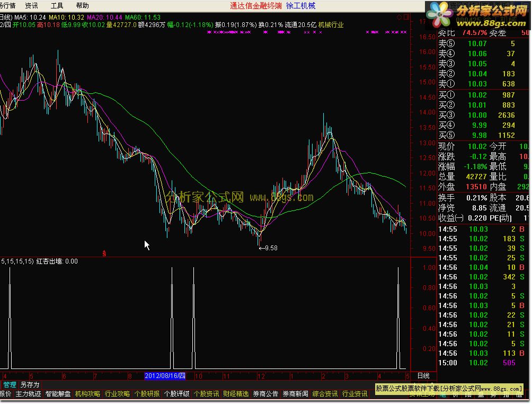The image size is (532, 404).
Task: Click the 机械行业 sector link
Action: tap(331, 25)
